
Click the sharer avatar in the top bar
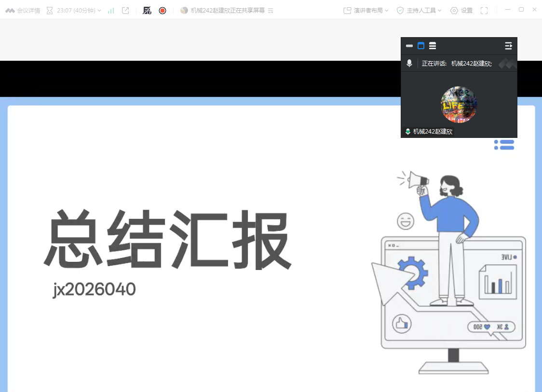pyautogui.click(x=184, y=10)
